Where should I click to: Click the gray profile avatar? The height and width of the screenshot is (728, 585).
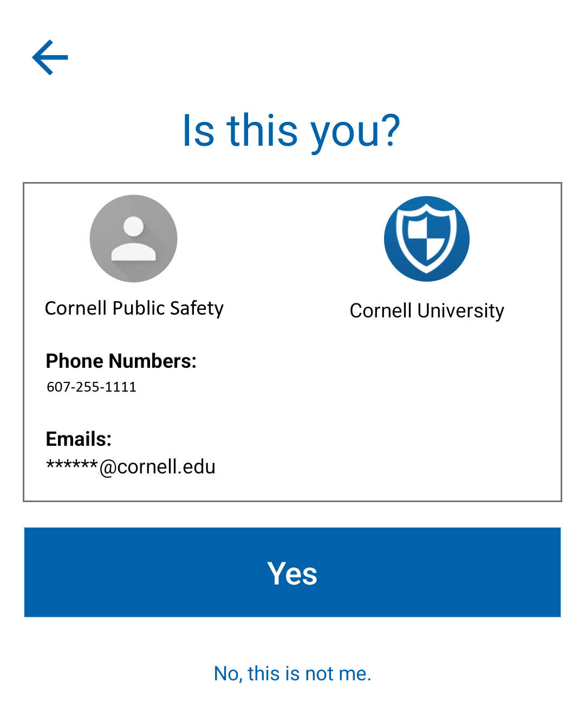click(133, 238)
